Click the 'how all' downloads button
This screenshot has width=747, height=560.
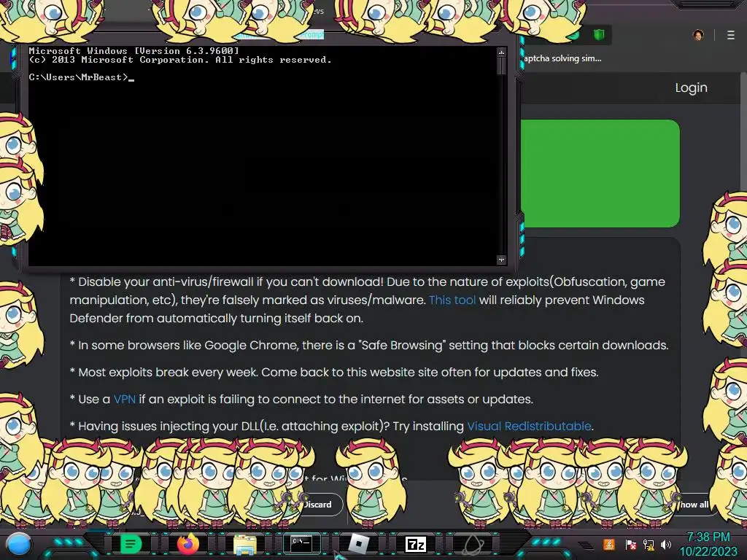click(x=694, y=505)
